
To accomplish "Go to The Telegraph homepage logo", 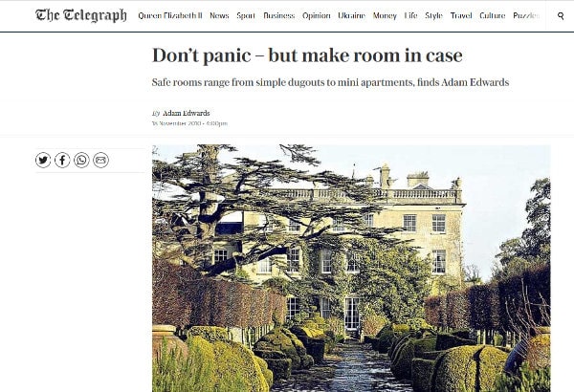I will 81,15.
